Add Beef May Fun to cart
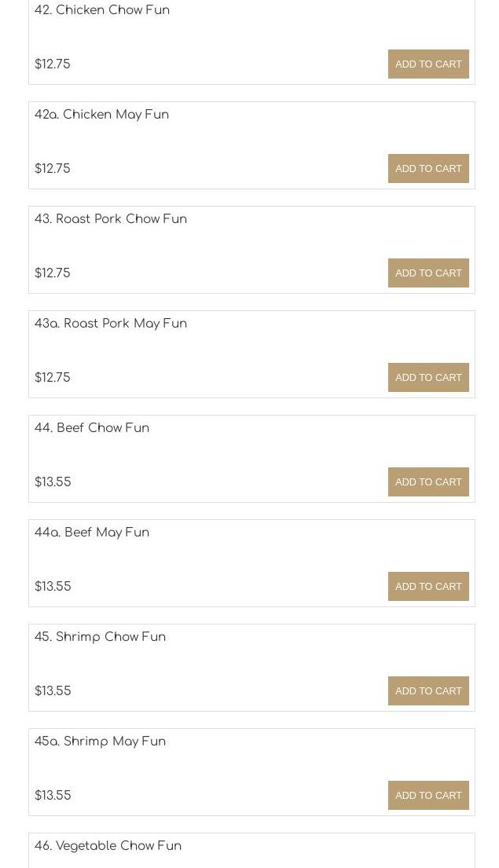 pyautogui.click(x=428, y=587)
